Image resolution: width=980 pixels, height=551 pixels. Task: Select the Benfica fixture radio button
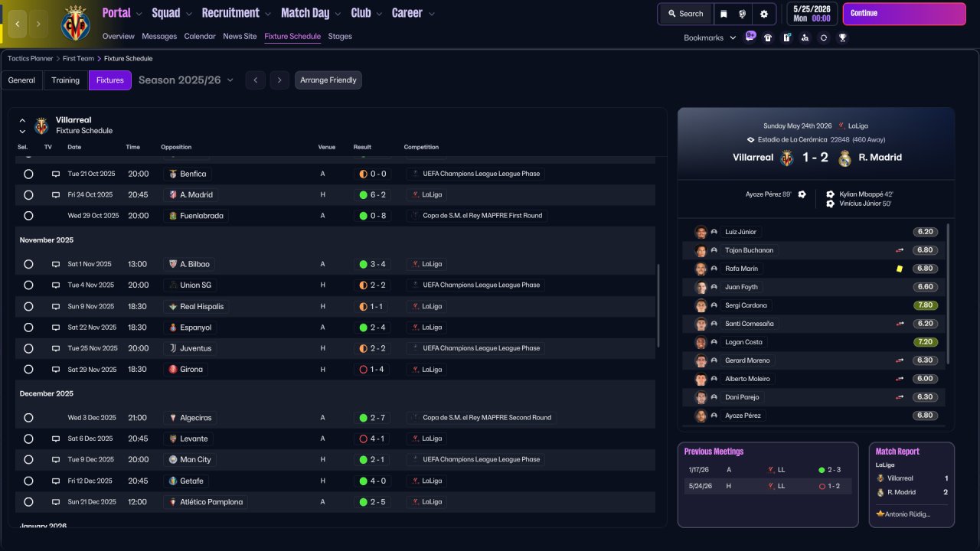(28, 174)
